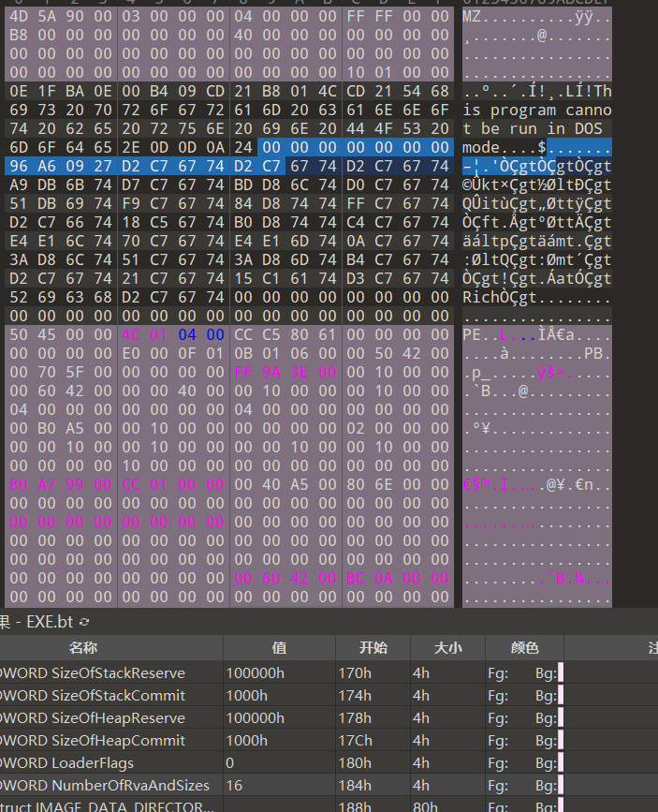Click magenta hex byte 4C after PE signature
This screenshot has height=812, width=658.
pos(131,334)
